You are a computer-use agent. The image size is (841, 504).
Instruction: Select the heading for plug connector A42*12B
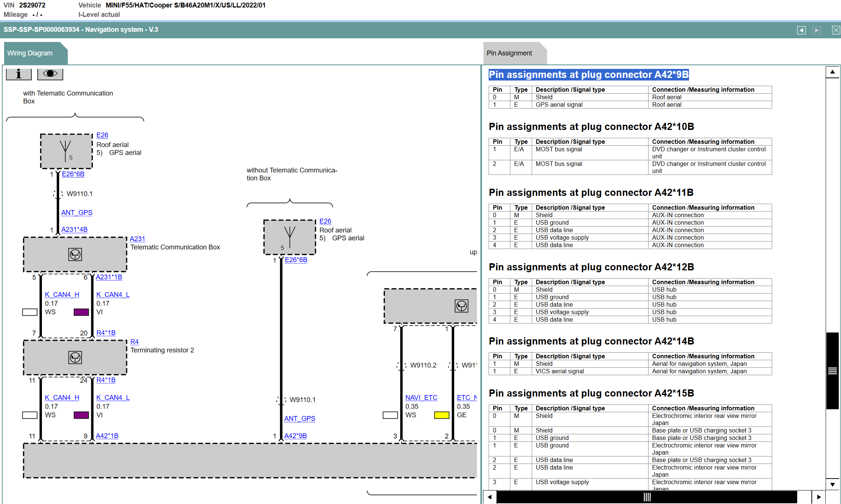(x=591, y=267)
